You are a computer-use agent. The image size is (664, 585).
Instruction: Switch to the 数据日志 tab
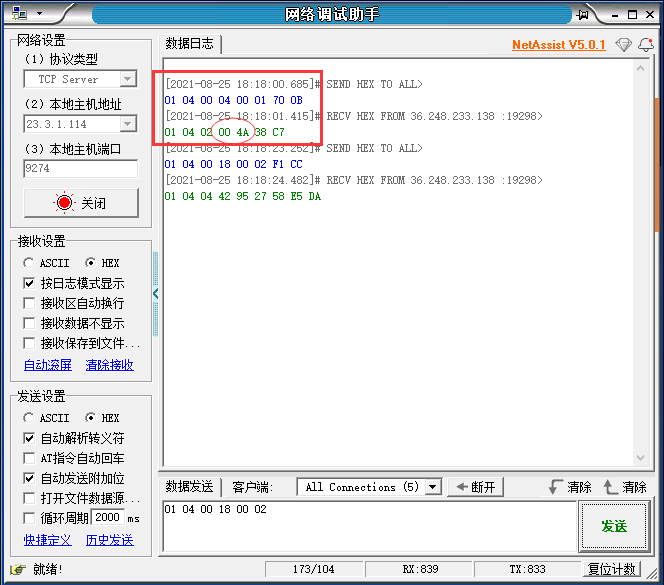click(189, 44)
